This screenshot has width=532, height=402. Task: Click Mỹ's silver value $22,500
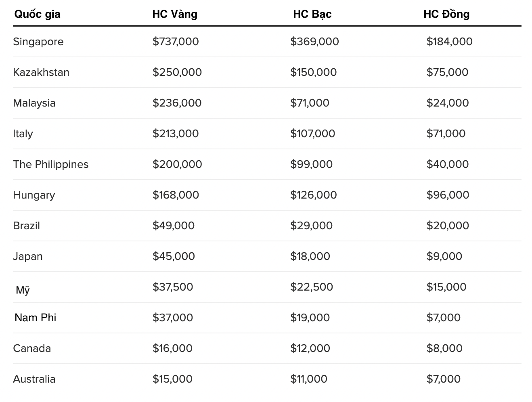pos(312,287)
